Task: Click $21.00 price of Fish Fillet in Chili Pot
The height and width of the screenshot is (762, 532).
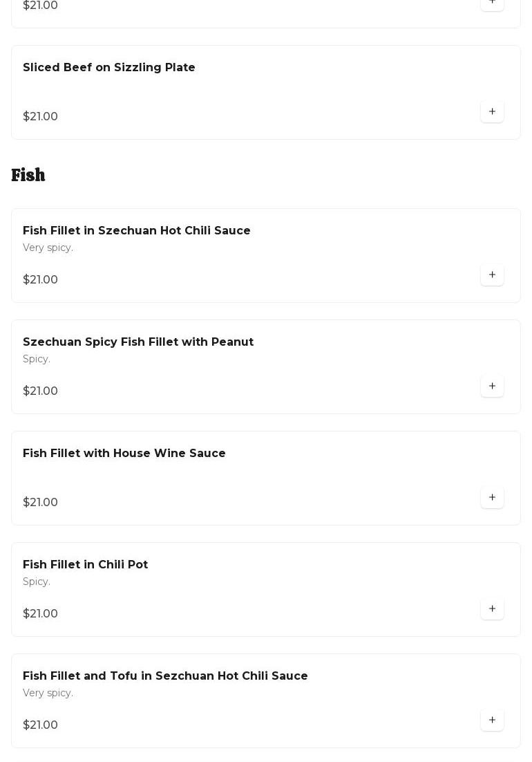Action: tap(40, 613)
